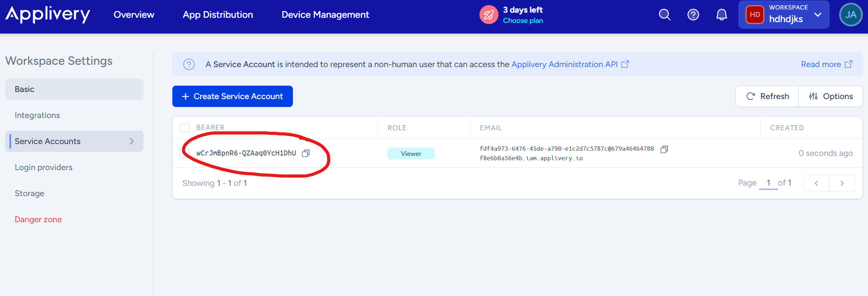Open the JA user avatar menu
This screenshot has width=868, height=296.
(x=851, y=15)
